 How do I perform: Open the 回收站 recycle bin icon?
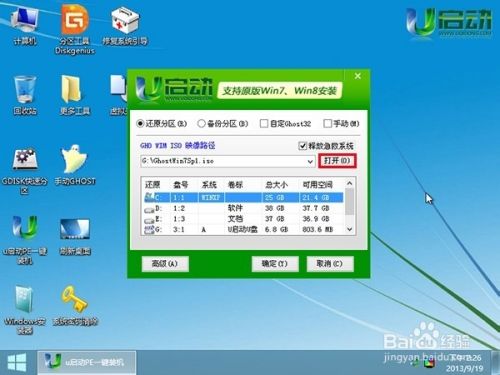click(x=25, y=95)
